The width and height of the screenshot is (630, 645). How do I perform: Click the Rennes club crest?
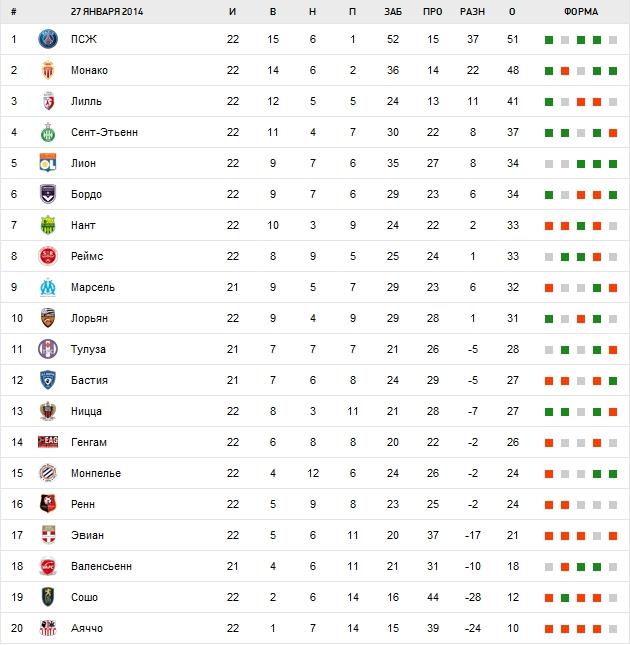pos(47,505)
